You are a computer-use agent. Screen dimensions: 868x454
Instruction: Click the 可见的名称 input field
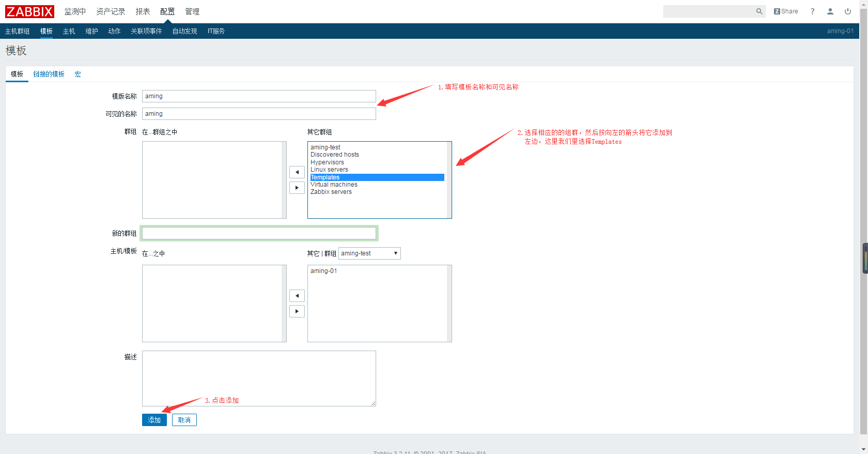click(x=259, y=114)
